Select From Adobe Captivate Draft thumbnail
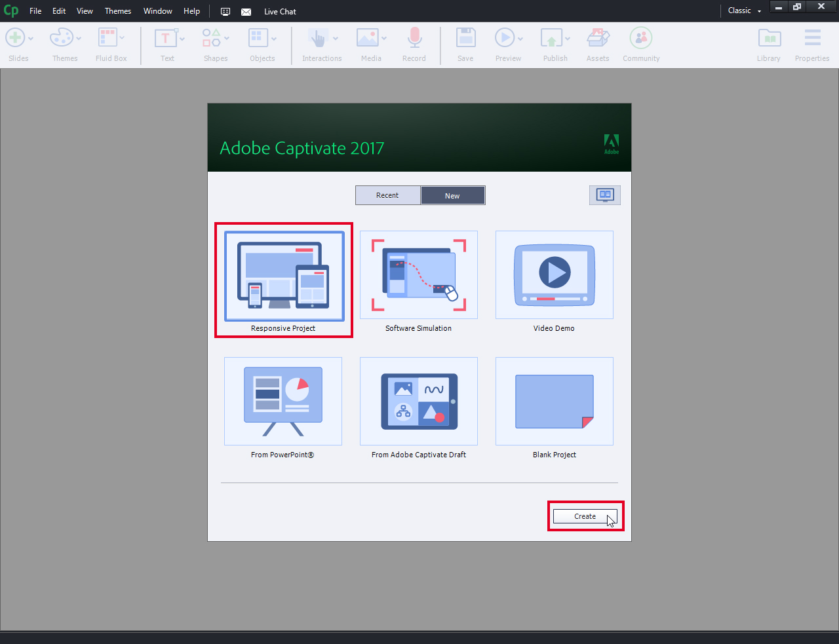This screenshot has height=644, width=839. (x=419, y=401)
